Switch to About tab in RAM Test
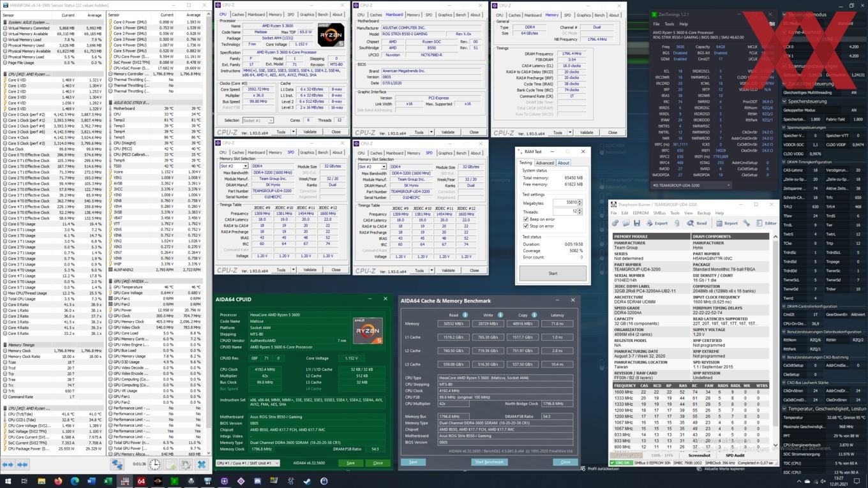 coord(564,163)
